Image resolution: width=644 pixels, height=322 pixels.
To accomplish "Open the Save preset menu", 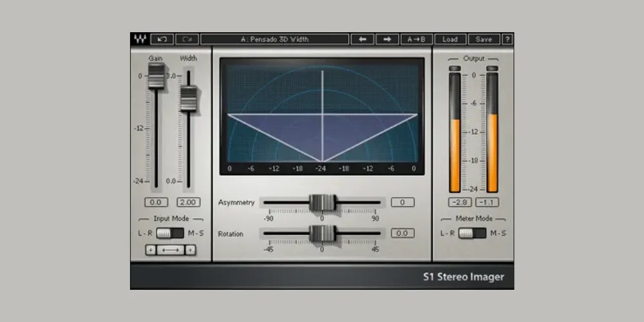I will tap(484, 39).
